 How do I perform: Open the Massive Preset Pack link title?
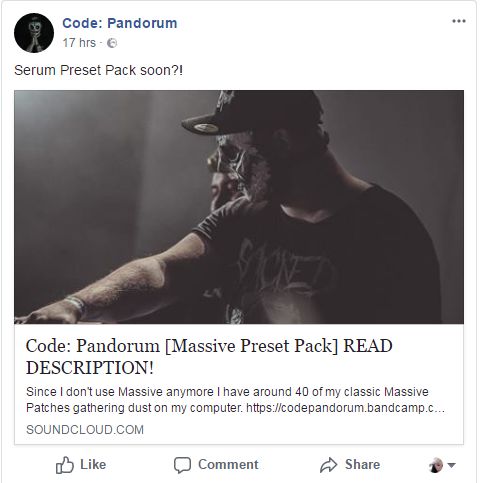click(x=209, y=357)
